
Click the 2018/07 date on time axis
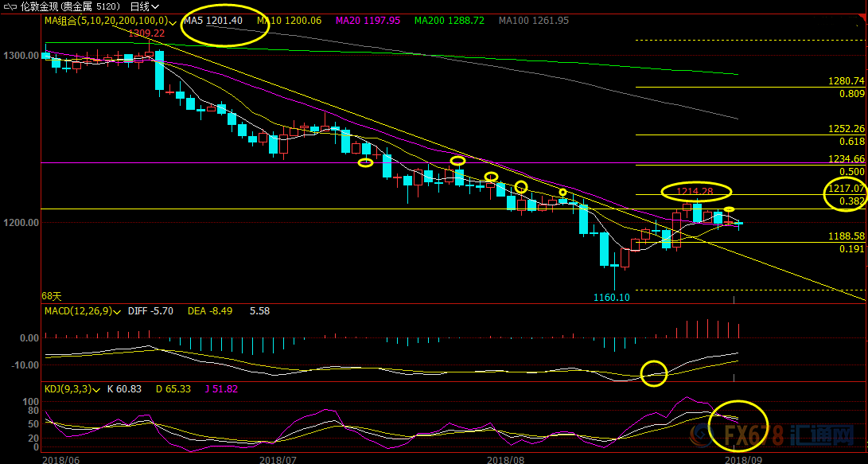278,459
